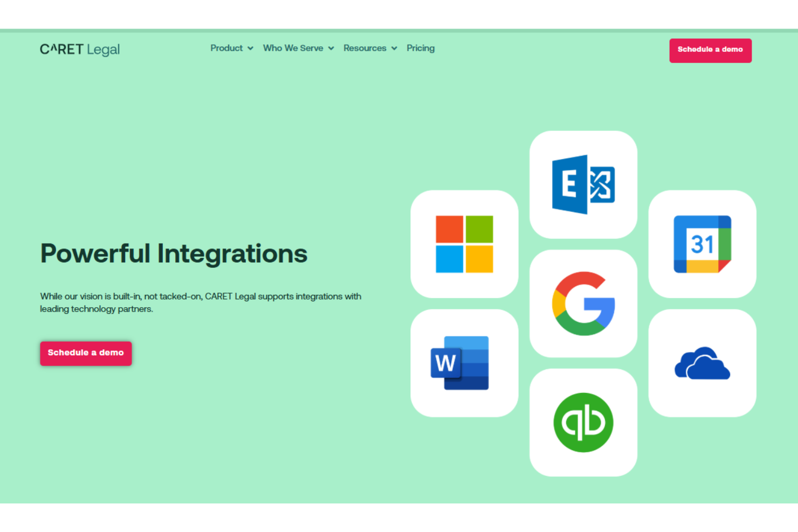The height and width of the screenshot is (532, 798).
Task: Expand the Resources dropdown chevron
Action: (394, 49)
